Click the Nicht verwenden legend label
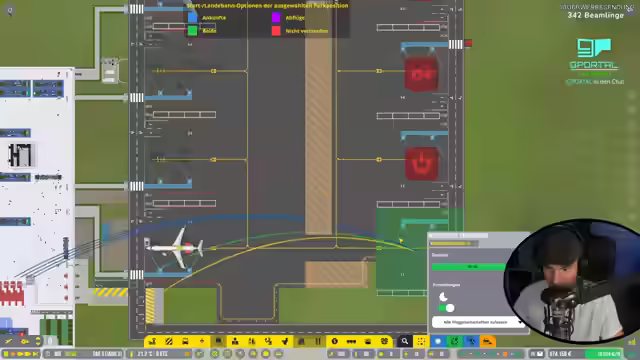Viewport: 640px width, 360px height. point(307,31)
